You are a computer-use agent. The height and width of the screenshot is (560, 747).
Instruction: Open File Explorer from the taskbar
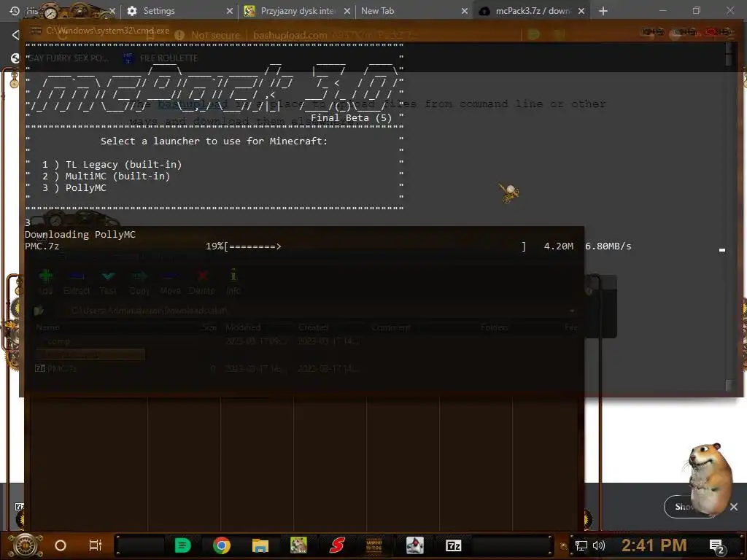(x=260, y=545)
